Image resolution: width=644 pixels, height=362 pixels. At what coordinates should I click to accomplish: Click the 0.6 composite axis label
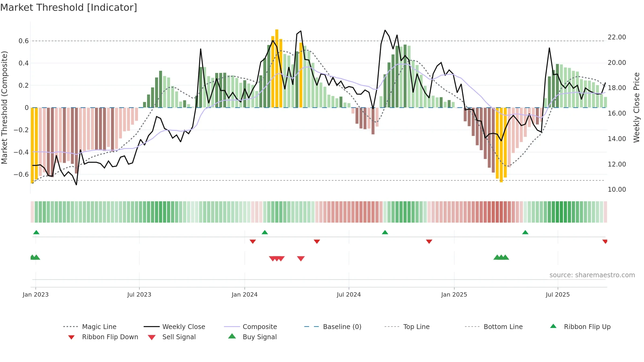[x=24, y=41]
